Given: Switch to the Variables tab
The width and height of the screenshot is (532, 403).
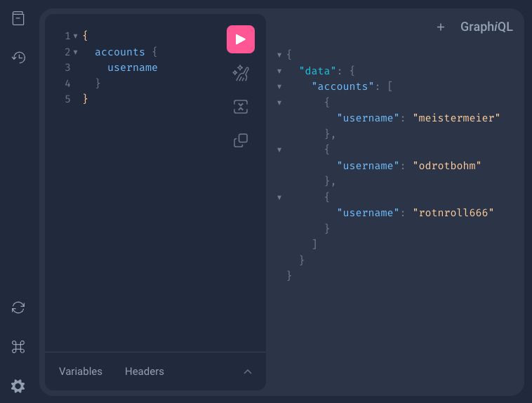Looking at the screenshot, I should (81, 371).
